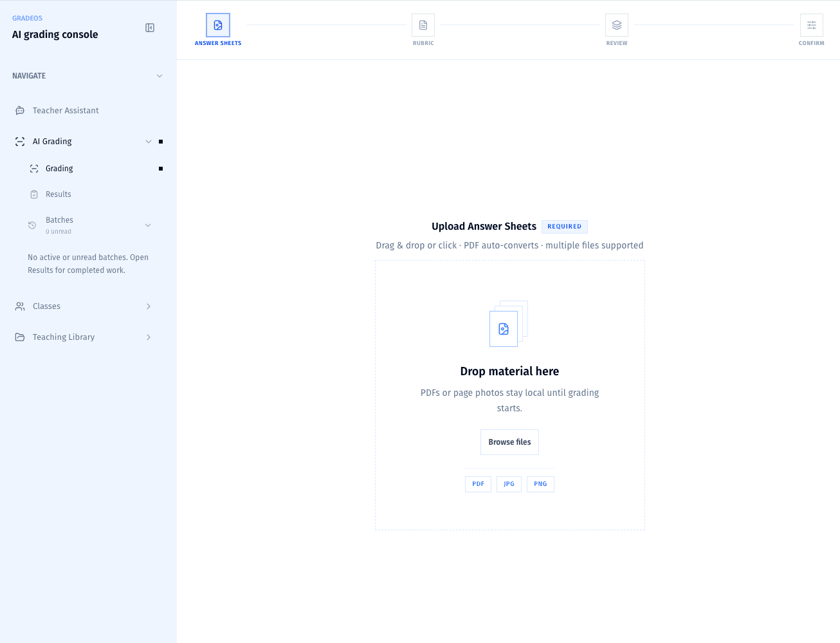Expand the Batches chevron

[148, 225]
